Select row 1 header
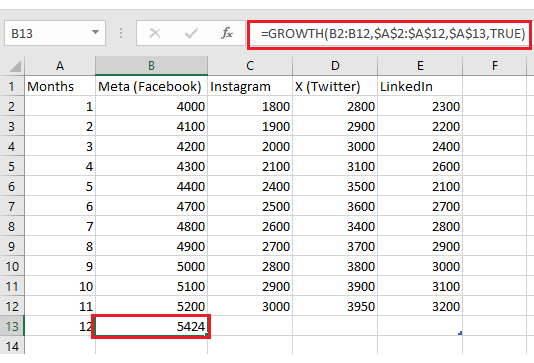The width and height of the screenshot is (534, 363). coord(12,86)
